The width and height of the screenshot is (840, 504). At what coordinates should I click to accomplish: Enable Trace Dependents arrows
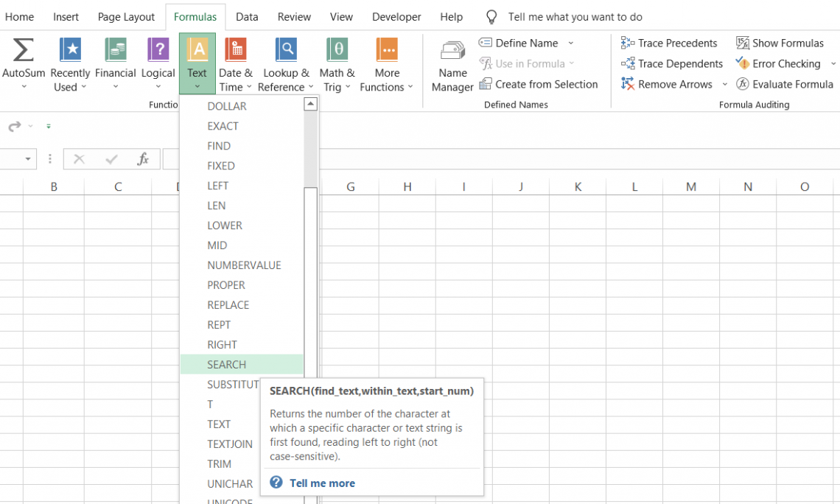point(672,63)
